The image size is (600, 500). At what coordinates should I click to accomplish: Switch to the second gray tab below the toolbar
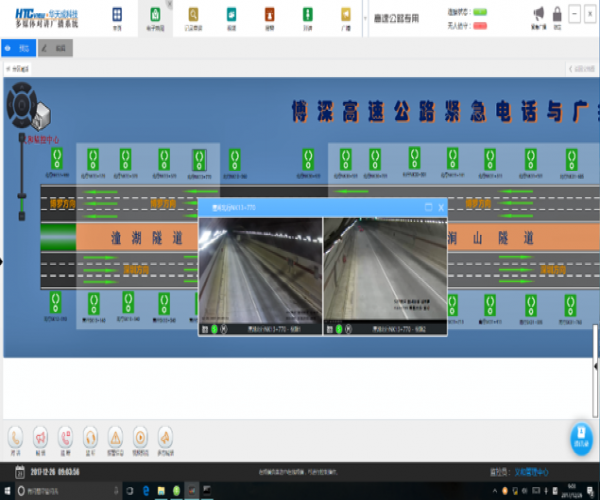(56, 47)
